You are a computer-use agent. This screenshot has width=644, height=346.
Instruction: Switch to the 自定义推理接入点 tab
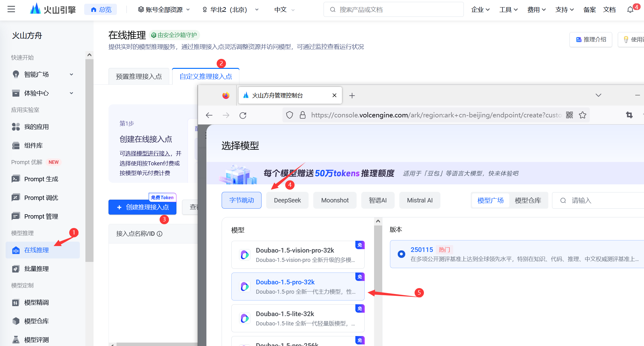[206, 77]
